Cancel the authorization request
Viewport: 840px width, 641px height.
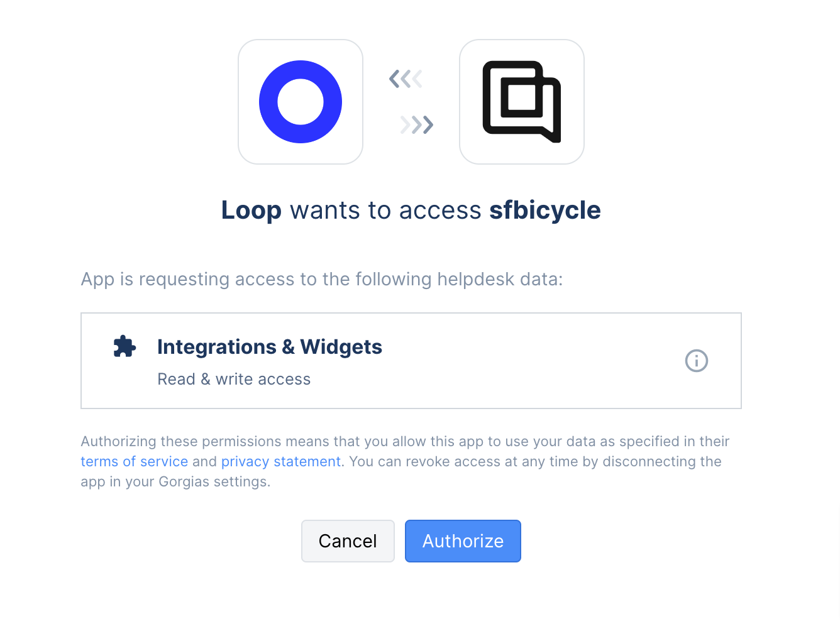point(348,541)
